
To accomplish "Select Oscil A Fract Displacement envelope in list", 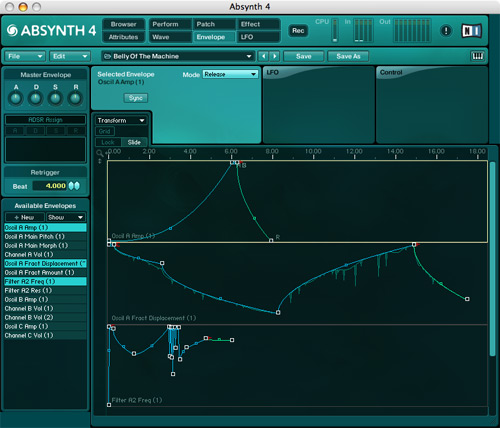I will [45, 263].
